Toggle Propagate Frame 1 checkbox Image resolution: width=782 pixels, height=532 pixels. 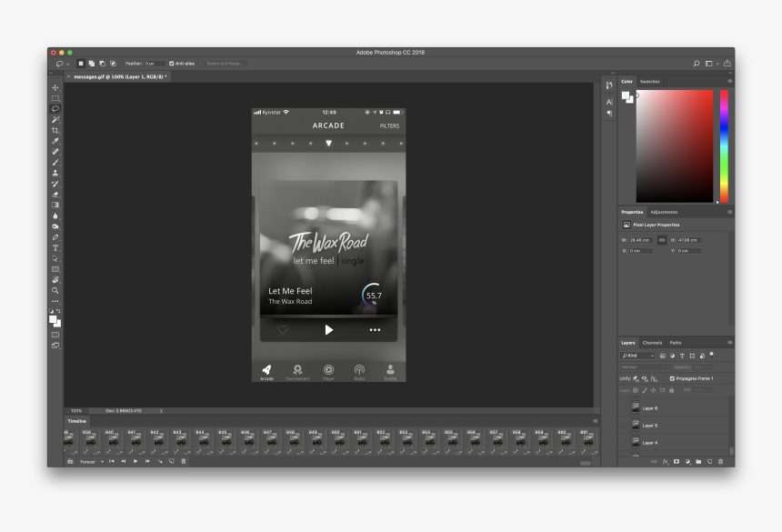[x=672, y=378]
